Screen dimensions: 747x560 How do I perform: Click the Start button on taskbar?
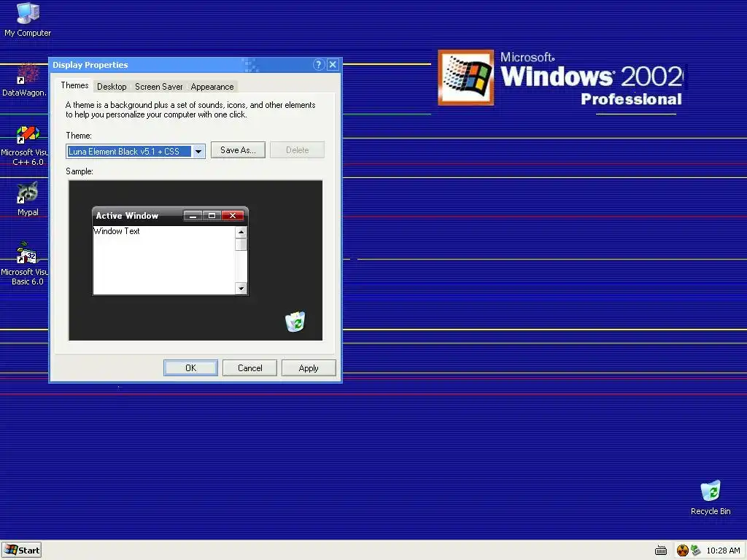(22, 550)
